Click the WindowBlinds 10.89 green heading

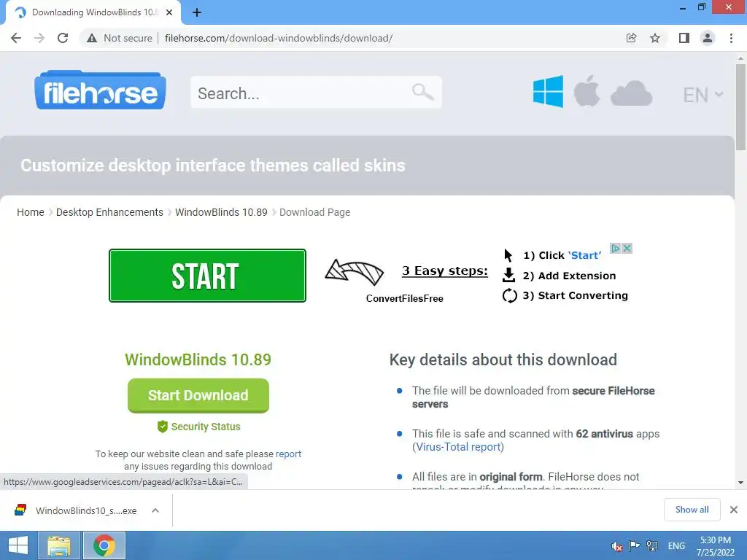click(198, 359)
